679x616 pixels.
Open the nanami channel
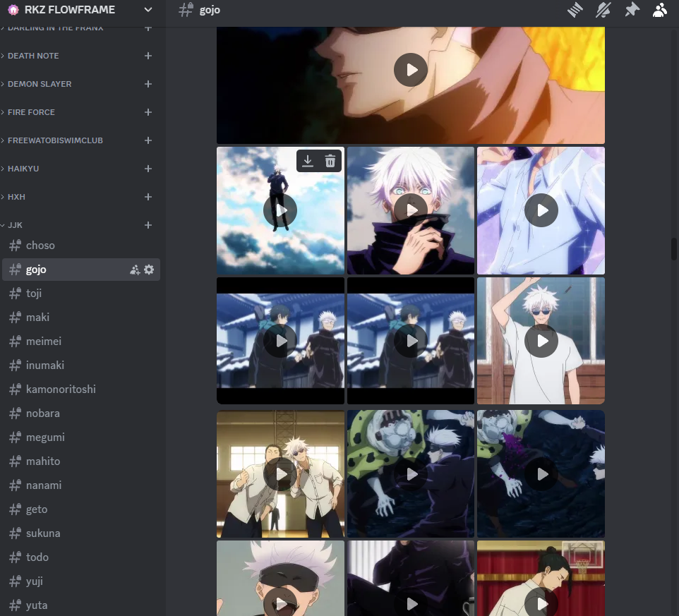coord(81,485)
